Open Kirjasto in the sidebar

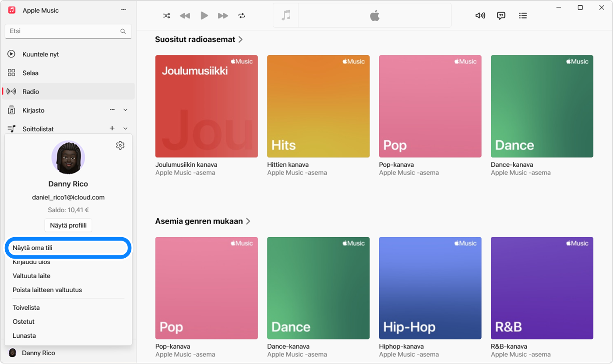[33, 110]
